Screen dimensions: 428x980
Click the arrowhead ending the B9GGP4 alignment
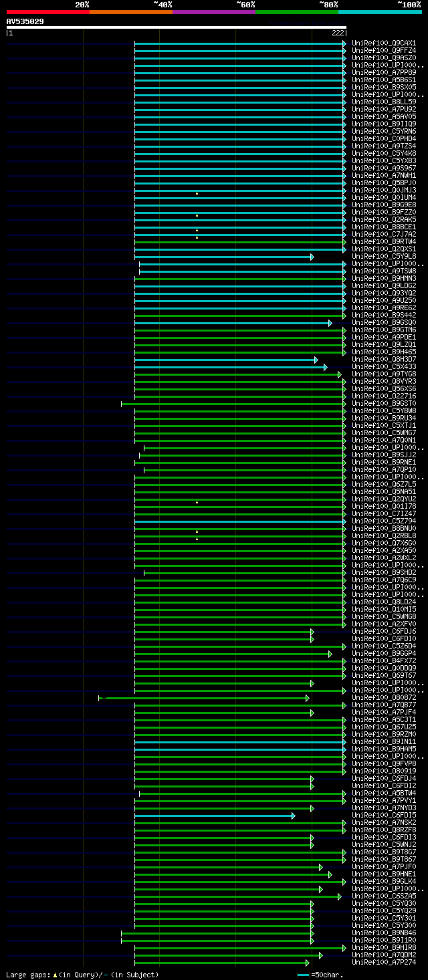330,654
